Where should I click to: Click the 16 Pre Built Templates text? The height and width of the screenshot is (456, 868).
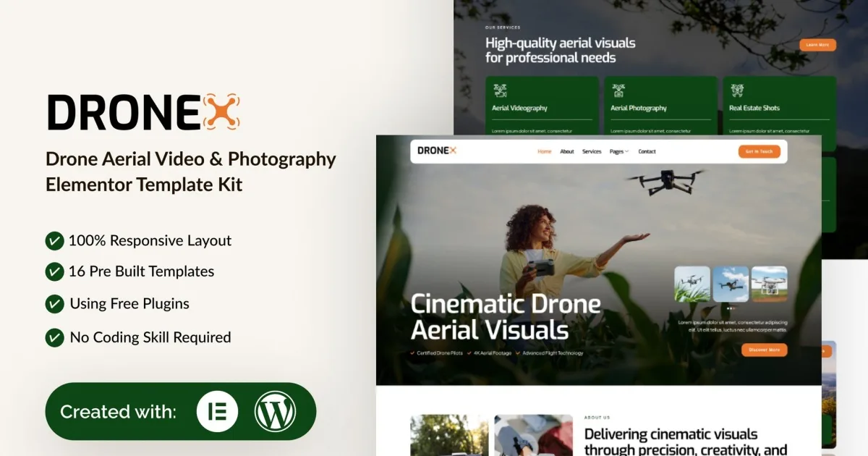(x=142, y=271)
